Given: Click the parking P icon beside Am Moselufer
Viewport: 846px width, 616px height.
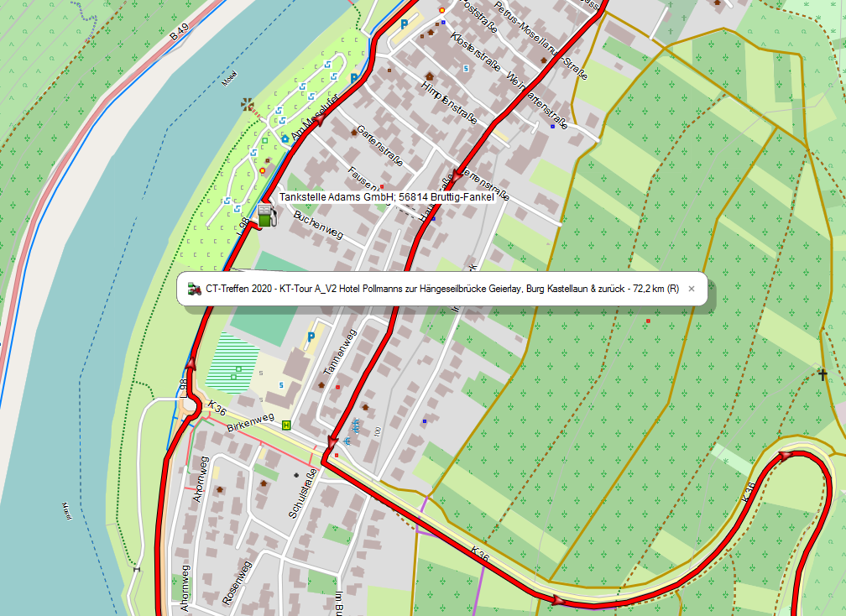Looking at the screenshot, I should pos(354,78).
